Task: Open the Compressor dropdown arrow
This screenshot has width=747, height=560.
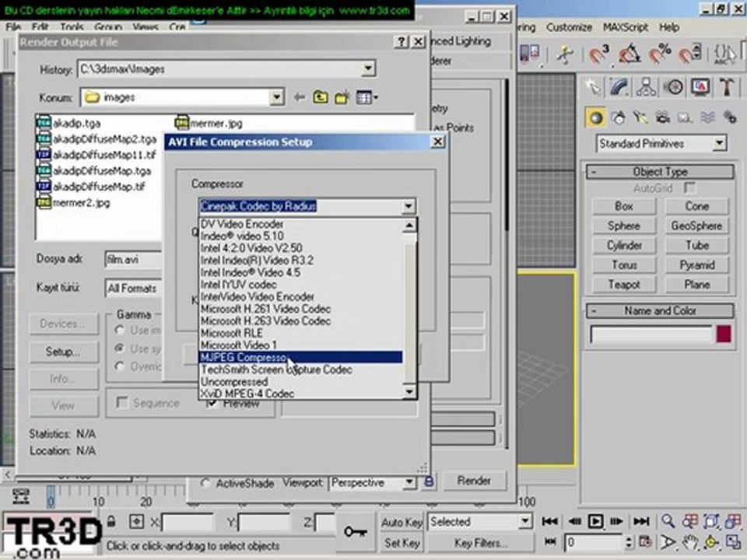Action: (409, 207)
